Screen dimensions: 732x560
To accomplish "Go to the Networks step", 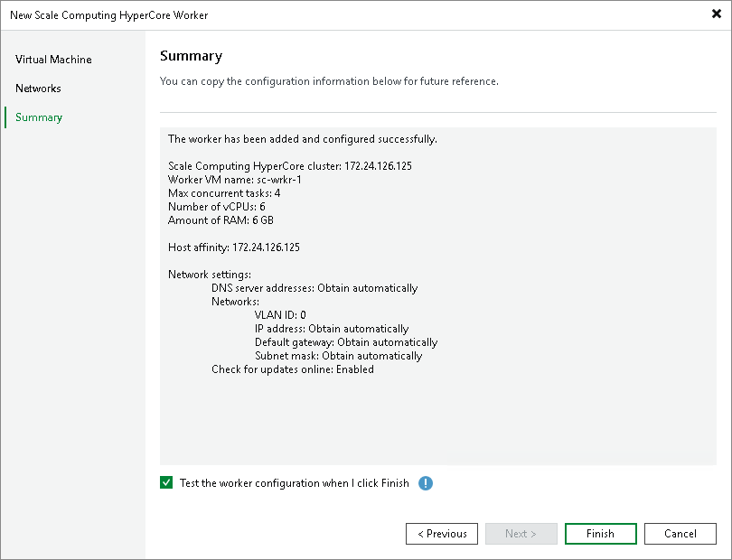I will click(38, 89).
